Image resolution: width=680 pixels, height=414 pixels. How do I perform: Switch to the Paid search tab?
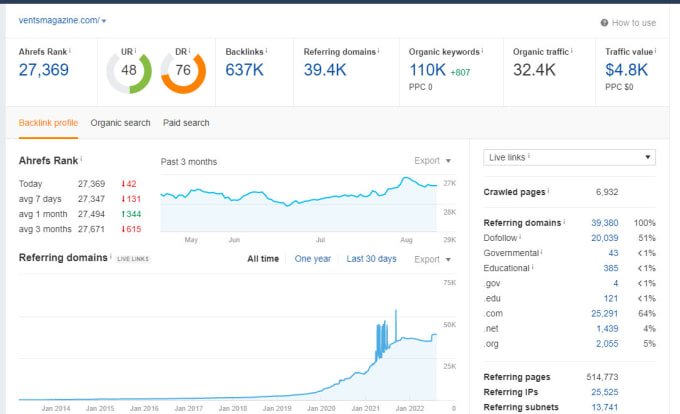(x=186, y=123)
